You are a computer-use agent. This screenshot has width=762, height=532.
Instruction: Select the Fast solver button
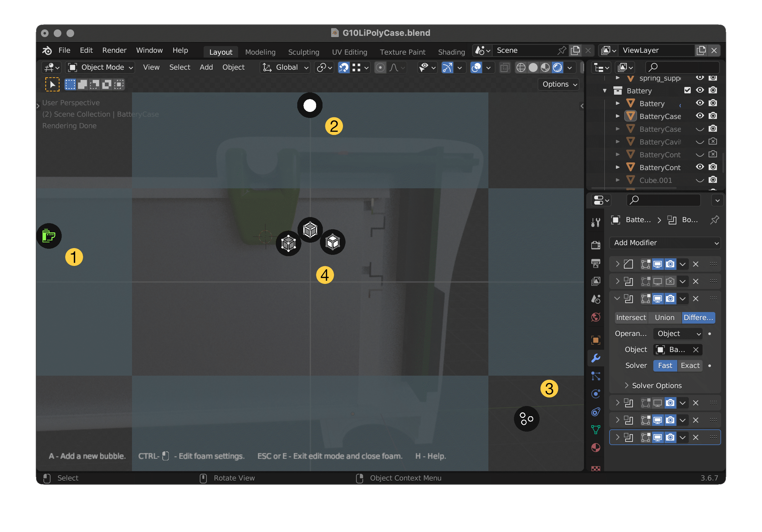[665, 366]
